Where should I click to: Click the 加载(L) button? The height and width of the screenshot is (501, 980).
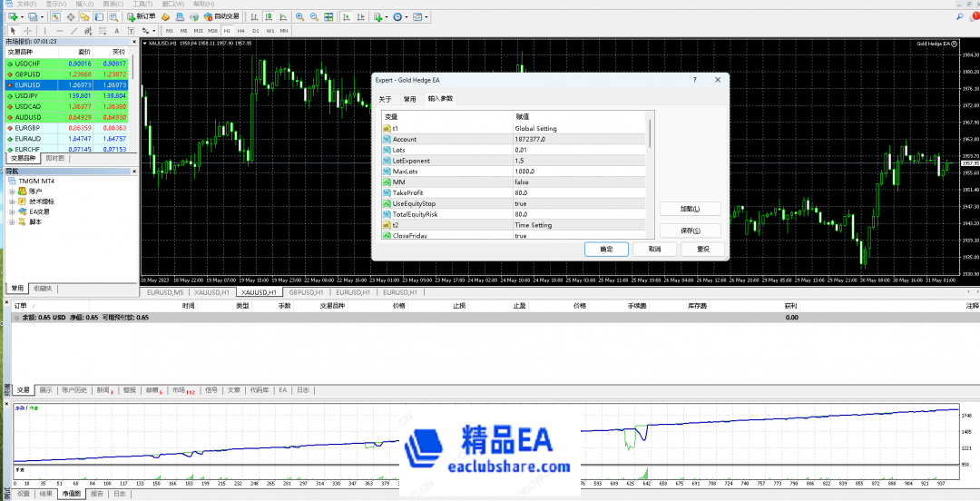point(691,209)
